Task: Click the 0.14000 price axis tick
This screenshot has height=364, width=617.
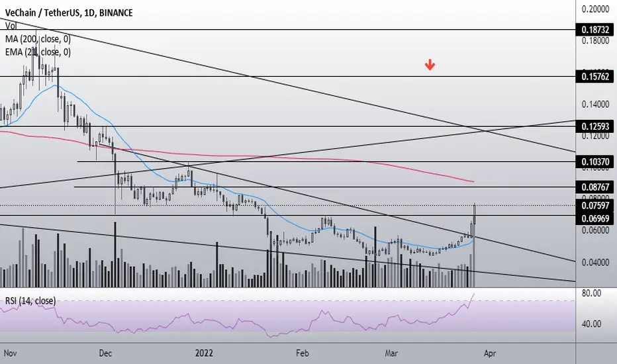Action: tap(595, 105)
